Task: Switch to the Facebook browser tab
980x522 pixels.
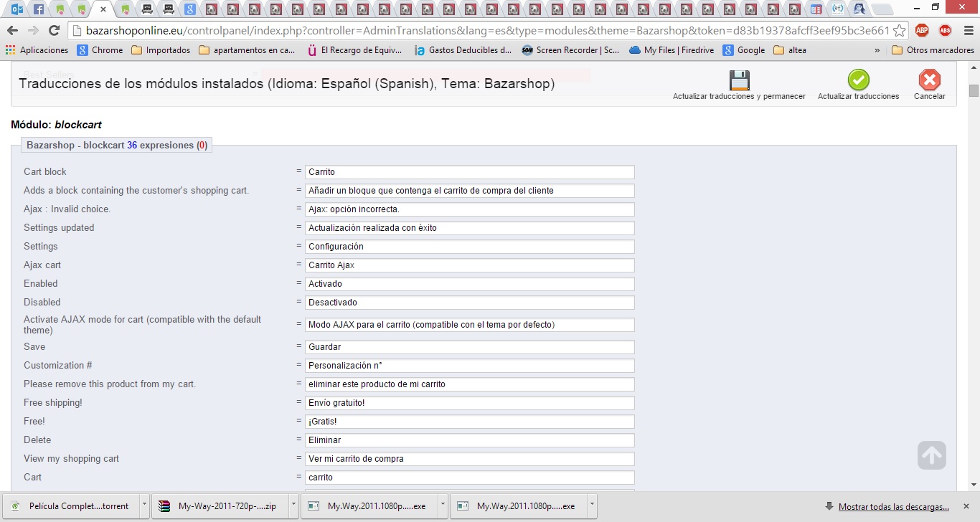Action: pos(38,9)
